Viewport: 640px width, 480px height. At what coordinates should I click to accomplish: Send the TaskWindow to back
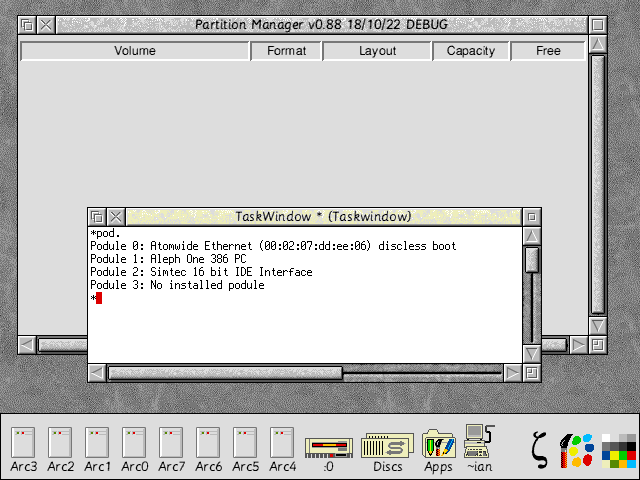pos(97,217)
